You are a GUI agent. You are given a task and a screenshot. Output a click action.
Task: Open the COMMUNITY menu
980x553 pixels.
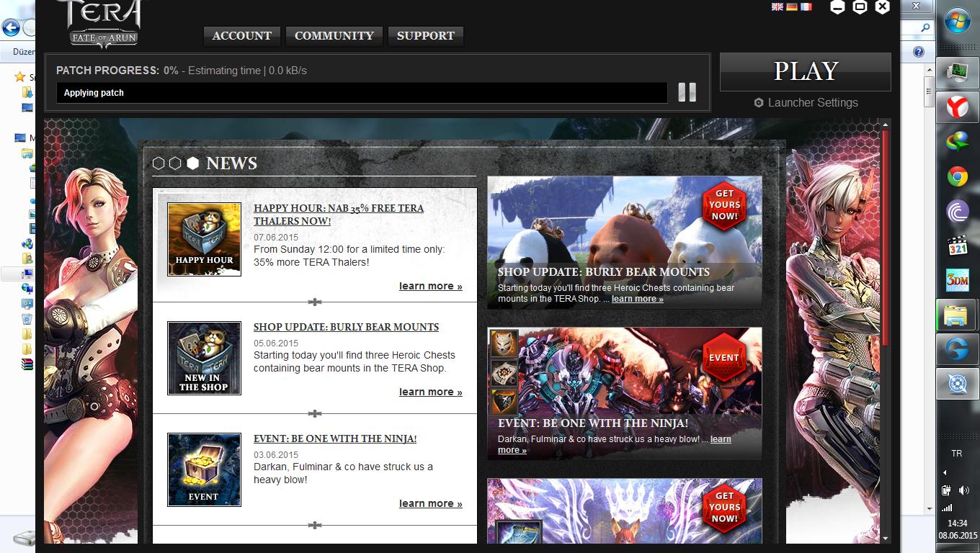pyautogui.click(x=334, y=35)
